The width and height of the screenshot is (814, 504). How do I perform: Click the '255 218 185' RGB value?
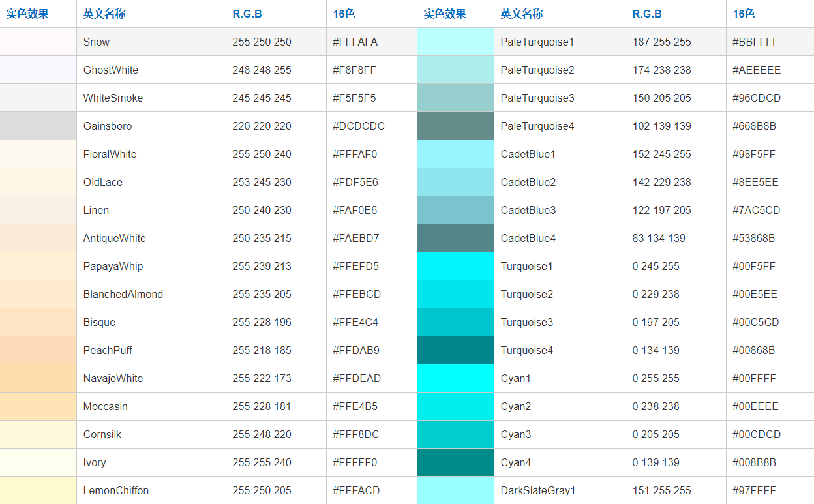click(x=262, y=350)
